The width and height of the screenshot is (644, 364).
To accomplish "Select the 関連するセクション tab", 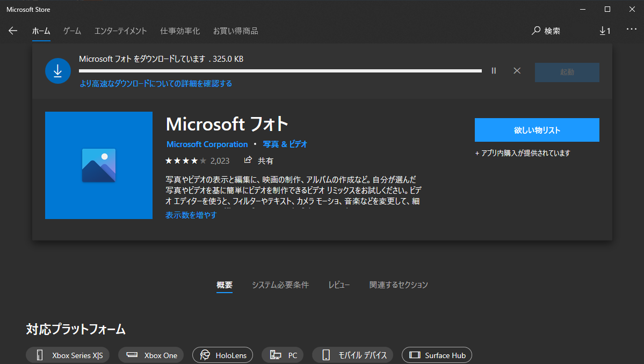I will pos(399,285).
